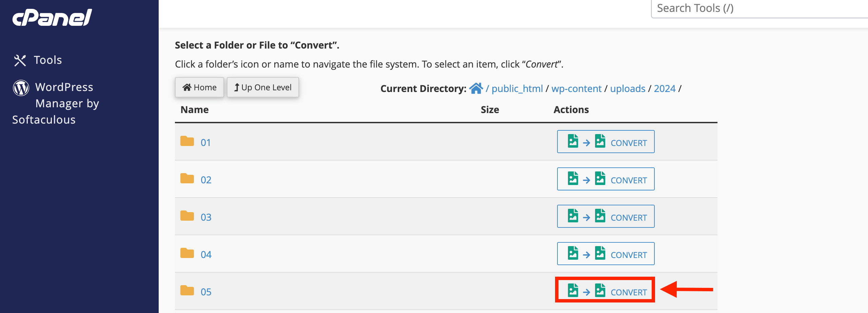Go Up One Level
The image size is (868, 313).
pos(263,87)
